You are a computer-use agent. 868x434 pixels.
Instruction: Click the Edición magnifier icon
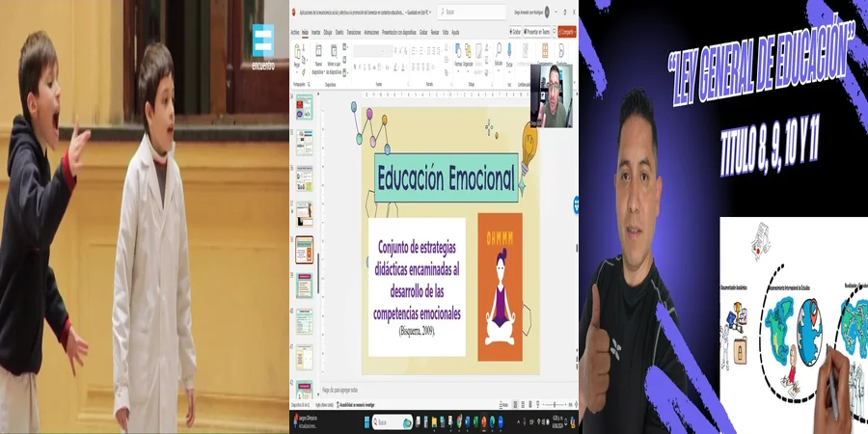point(499,50)
